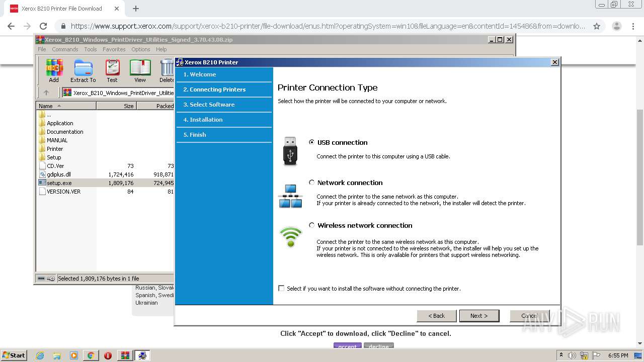Select the Printer folder in WinRAR
This screenshot has width=644, height=362.
click(x=55, y=149)
